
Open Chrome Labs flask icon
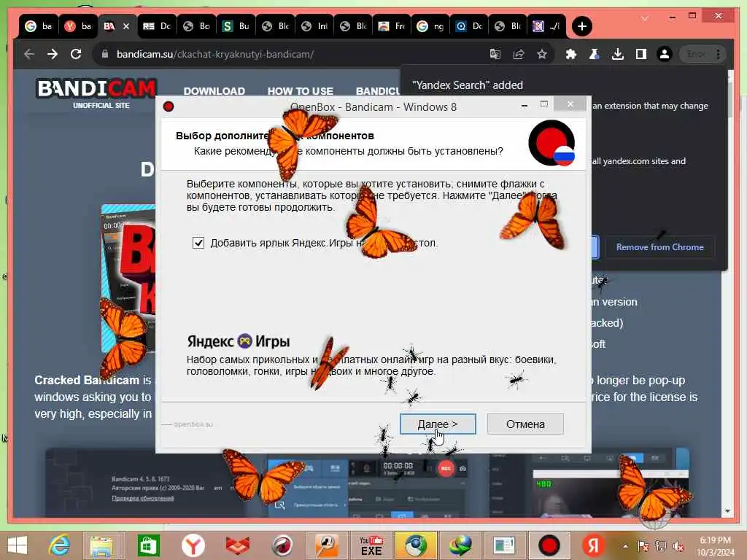click(x=594, y=54)
